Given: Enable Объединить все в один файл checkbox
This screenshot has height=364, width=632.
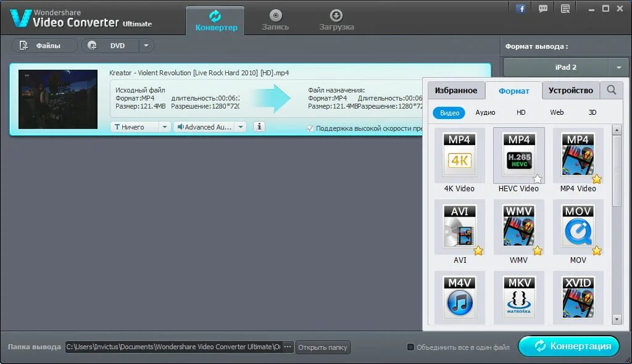Looking at the screenshot, I should (410, 347).
